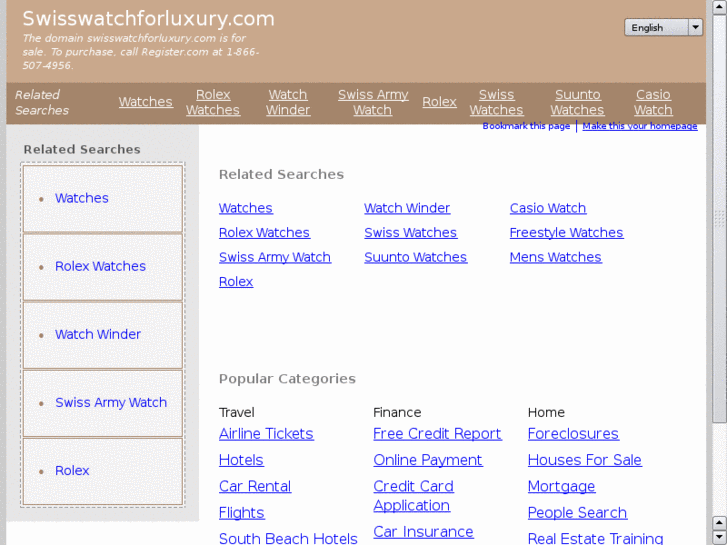Visit the People Search link

point(577,513)
